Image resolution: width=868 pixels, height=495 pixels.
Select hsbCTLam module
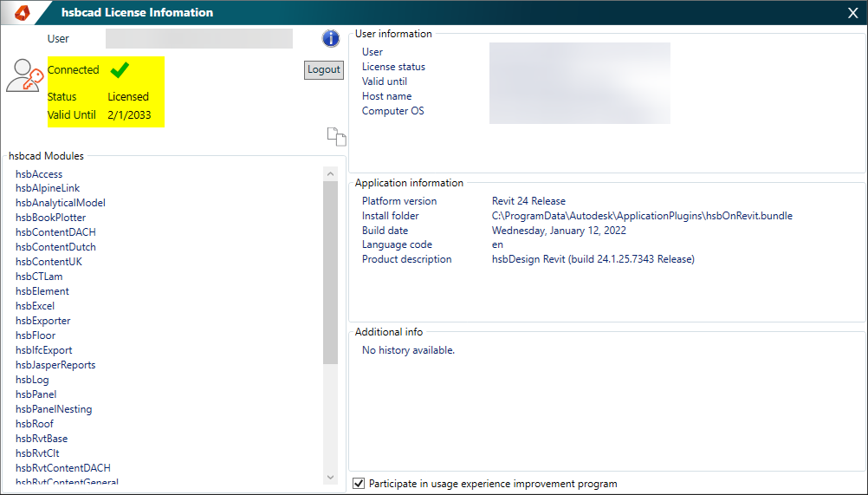(39, 277)
